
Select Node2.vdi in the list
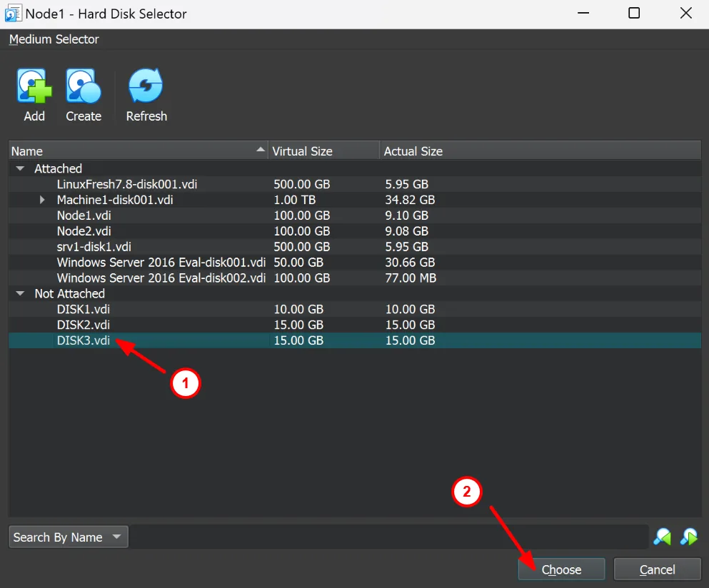click(84, 231)
